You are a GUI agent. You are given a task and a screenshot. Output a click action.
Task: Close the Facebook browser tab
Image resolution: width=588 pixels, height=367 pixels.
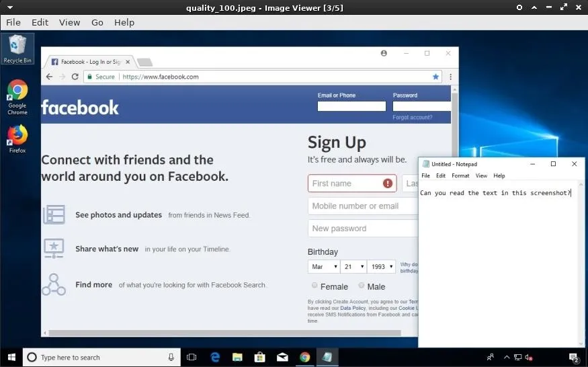(x=128, y=62)
